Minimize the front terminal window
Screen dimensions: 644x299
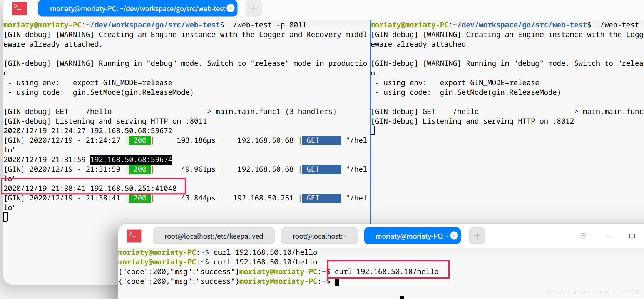click(608, 236)
